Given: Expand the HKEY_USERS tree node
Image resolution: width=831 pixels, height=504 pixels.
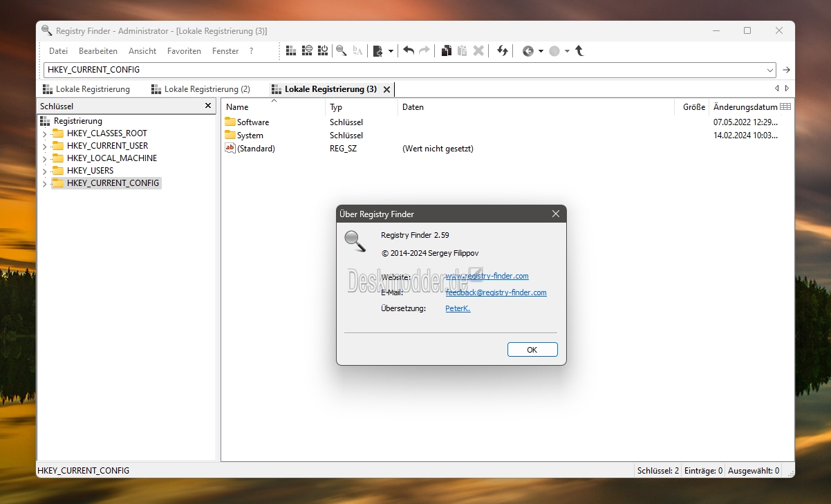Looking at the screenshot, I should coord(45,171).
